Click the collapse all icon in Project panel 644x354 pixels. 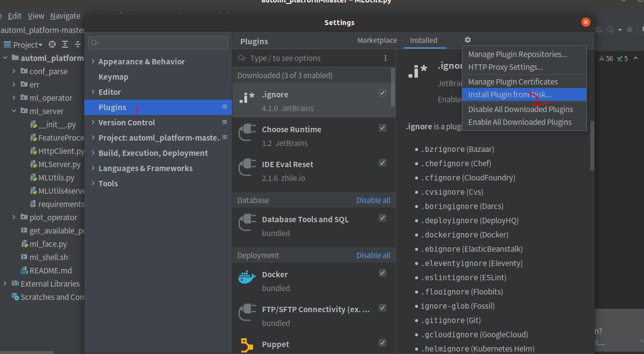pos(77,44)
